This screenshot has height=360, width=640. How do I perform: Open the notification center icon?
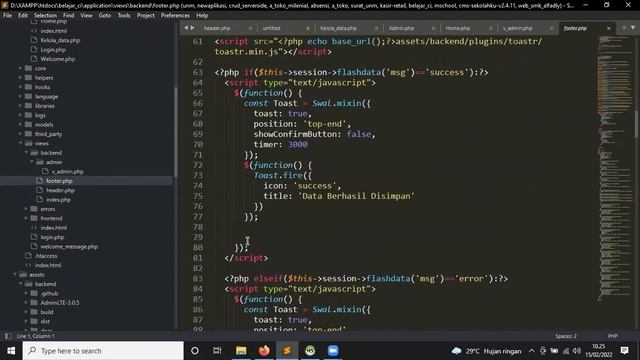pyautogui.click(x=624, y=351)
